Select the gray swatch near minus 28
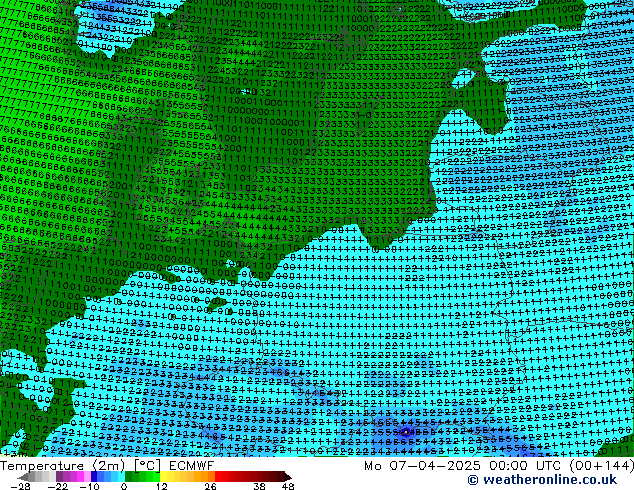 click(32, 476)
